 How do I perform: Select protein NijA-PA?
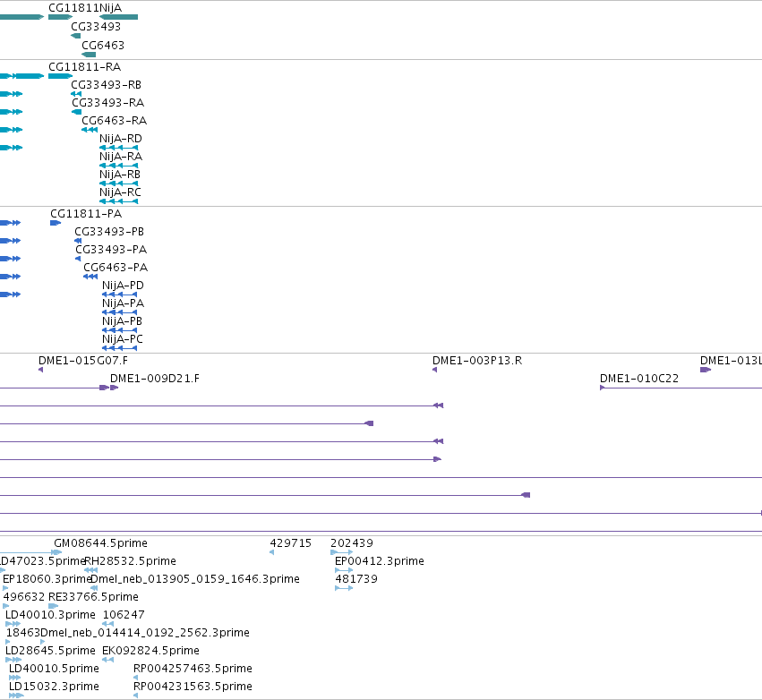click(120, 312)
